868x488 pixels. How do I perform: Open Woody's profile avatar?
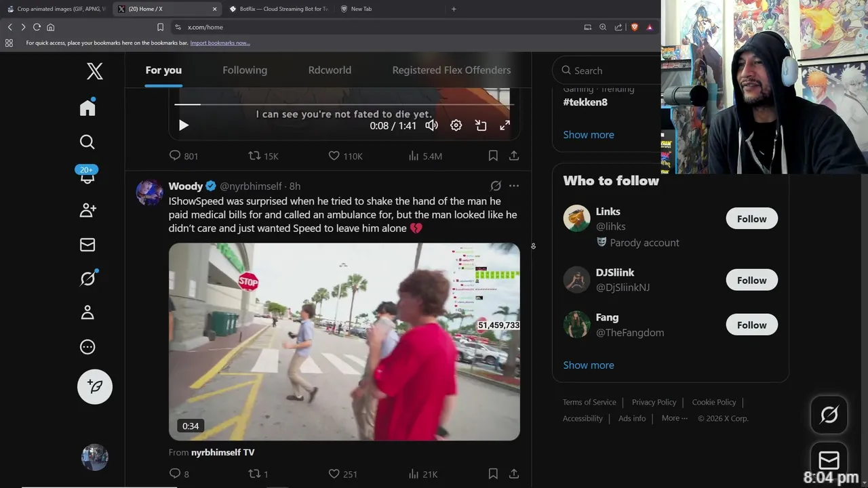[x=149, y=192]
